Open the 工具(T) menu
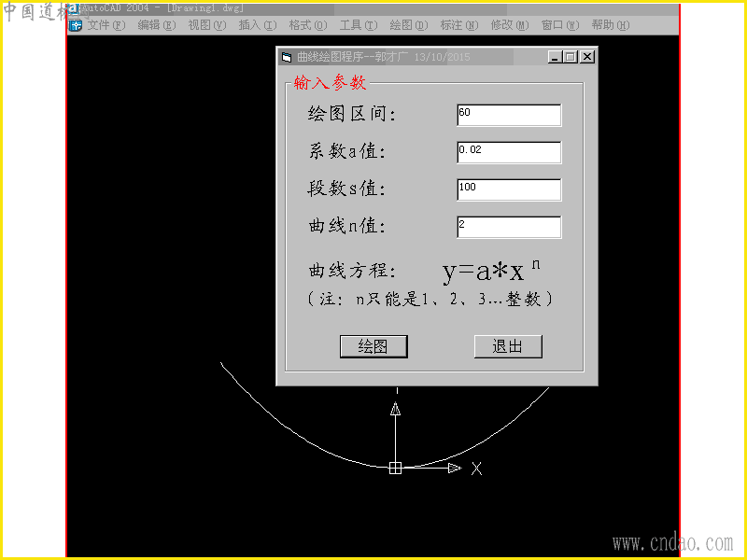The width and height of the screenshot is (747, 560). [x=359, y=25]
